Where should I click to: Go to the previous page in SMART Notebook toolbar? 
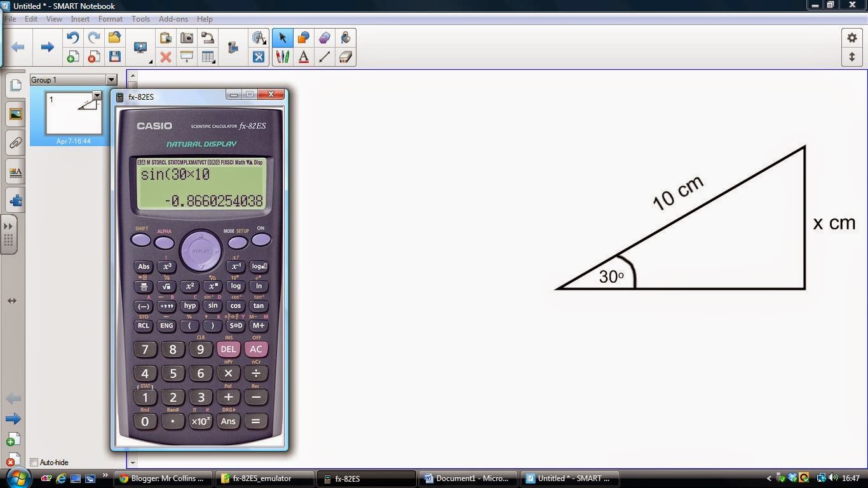(18, 47)
